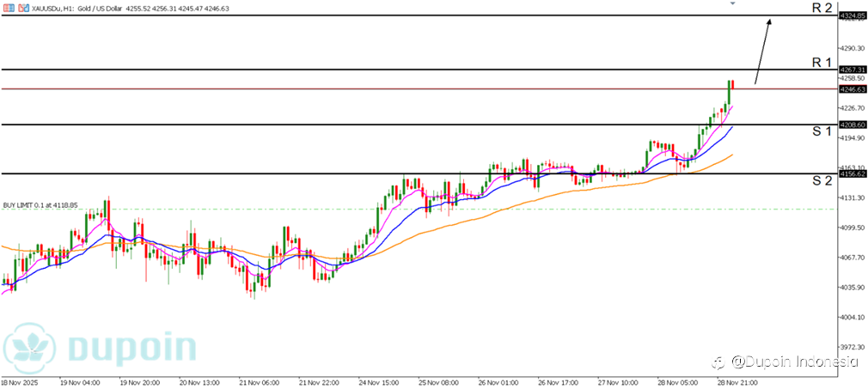Screen dimensions: 868x389
Task: Click the one-click trading panel icon
Action: click(x=22, y=8)
